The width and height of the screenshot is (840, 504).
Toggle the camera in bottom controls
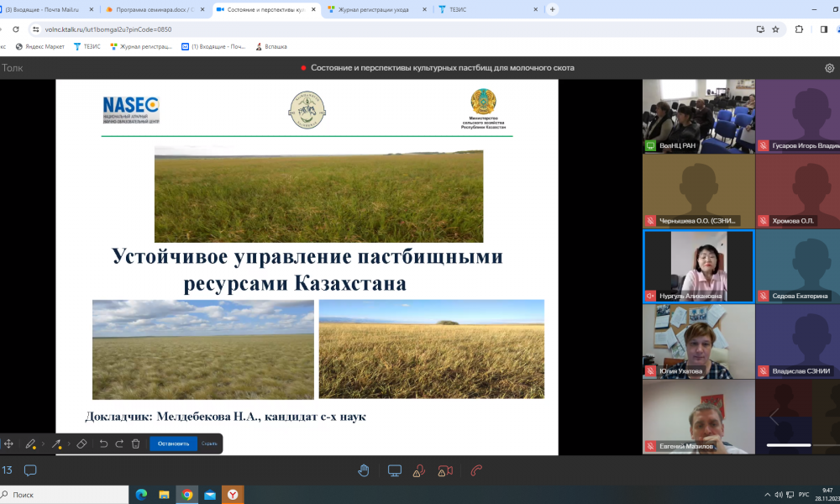(x=446, y=470)
